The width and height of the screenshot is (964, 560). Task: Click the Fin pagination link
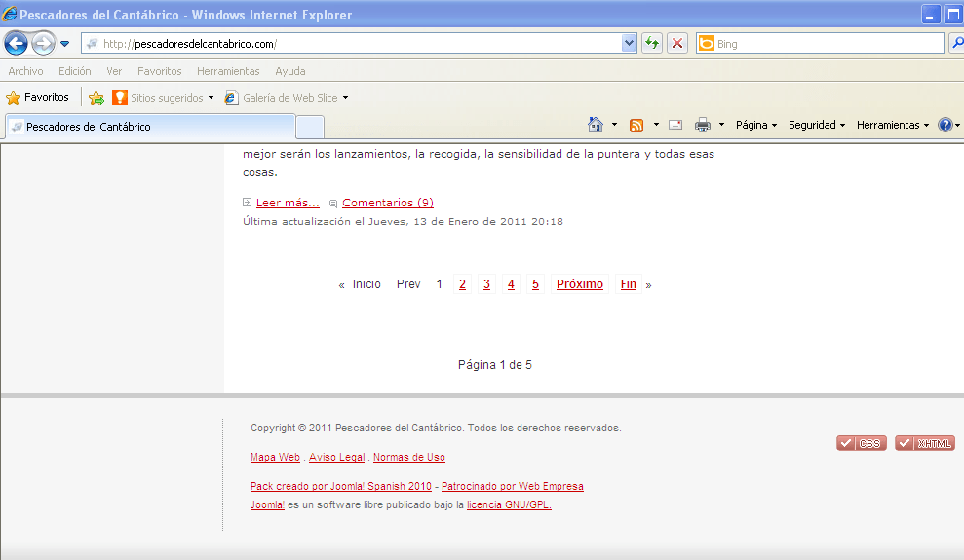click(629, 284)
